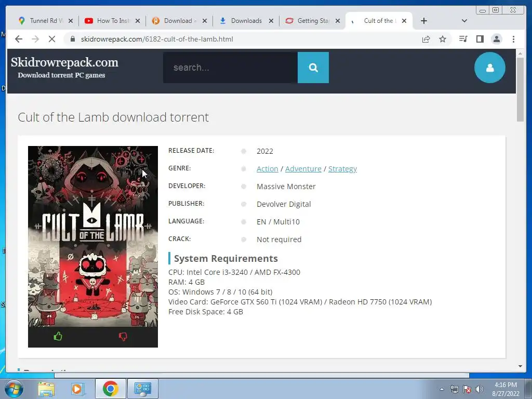Open Windows Media Player from taskbar

[x=78, y=389]
